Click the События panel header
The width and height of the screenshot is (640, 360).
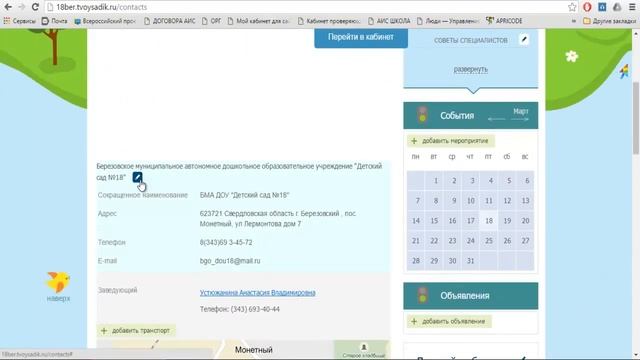pyautogui.click(x=471, y=116)
